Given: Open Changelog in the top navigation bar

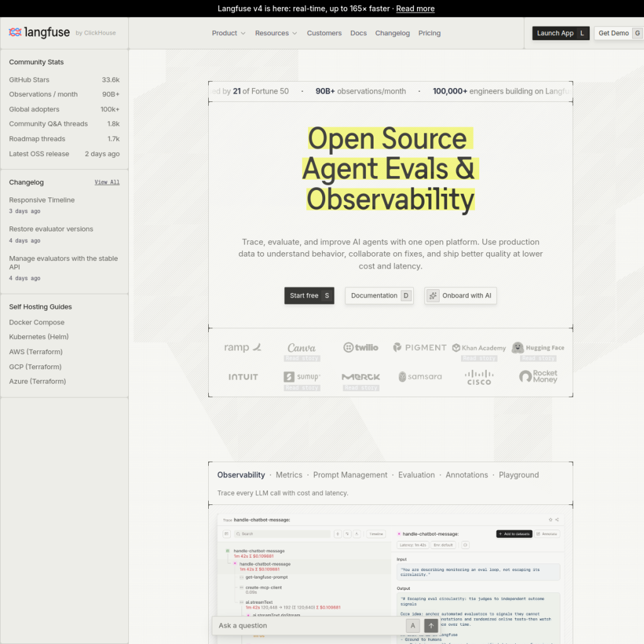Looking at the screenshot, I should (x=392, y=33).
